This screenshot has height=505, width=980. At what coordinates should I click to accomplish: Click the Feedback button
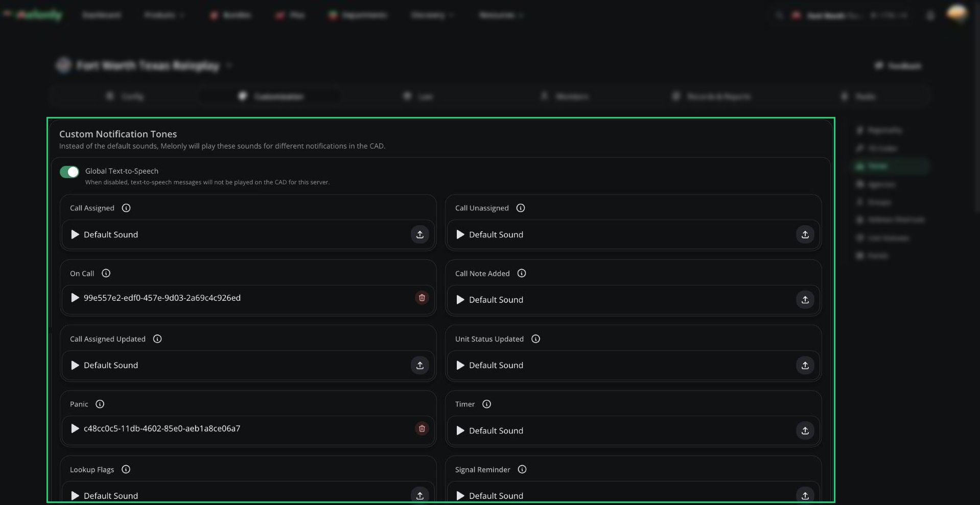click(898, 66)
